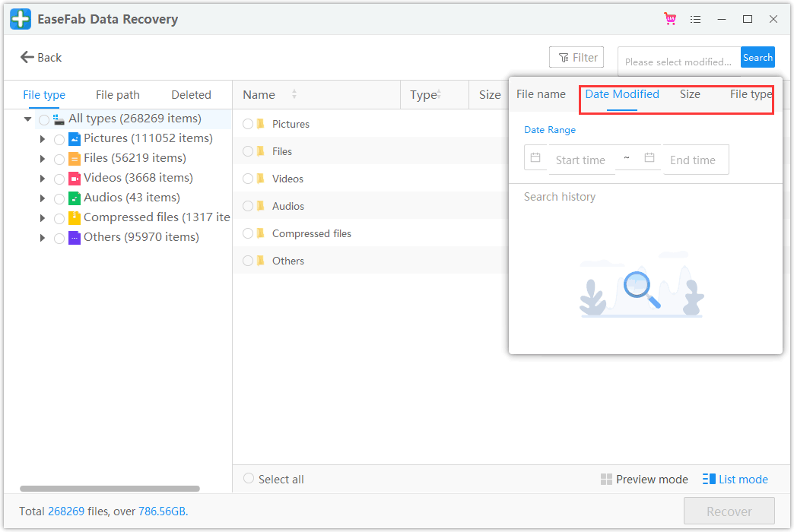Switch to List mode view
This screenshot has width=794, height=532.
coord(735,479)
